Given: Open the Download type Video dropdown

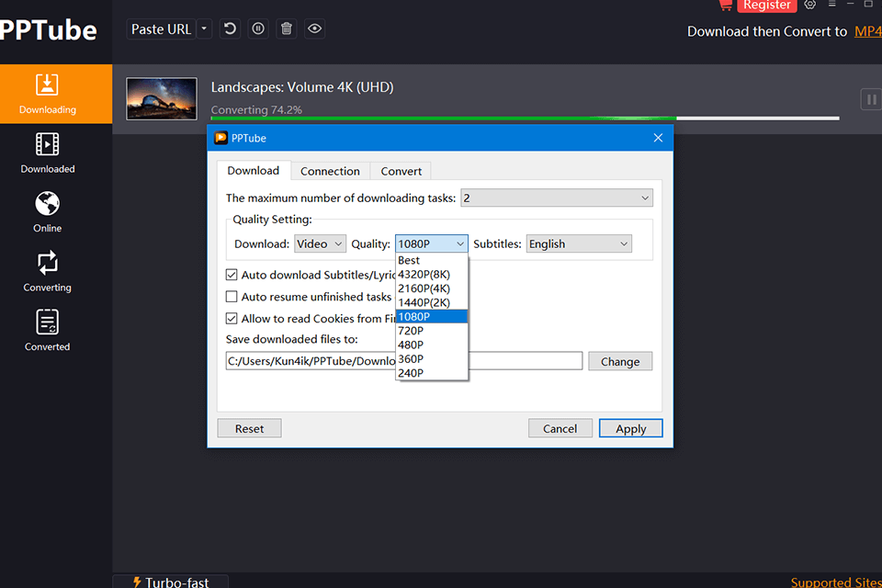Looking at the screenshot, I should point(320,243).
